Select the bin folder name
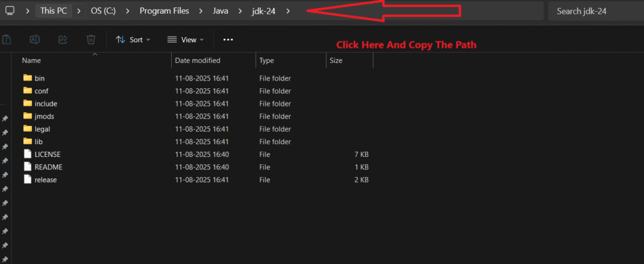This screenshot has width=644, height=264. [x=40, y=78]
